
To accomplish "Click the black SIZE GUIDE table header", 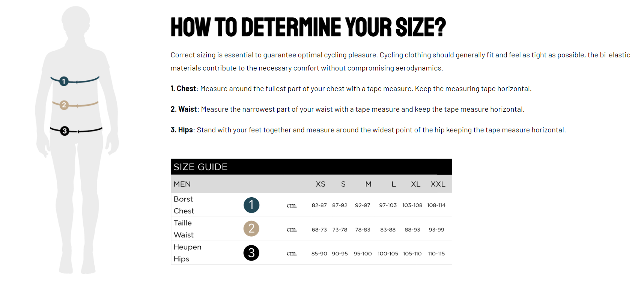I will pos(311,167).
